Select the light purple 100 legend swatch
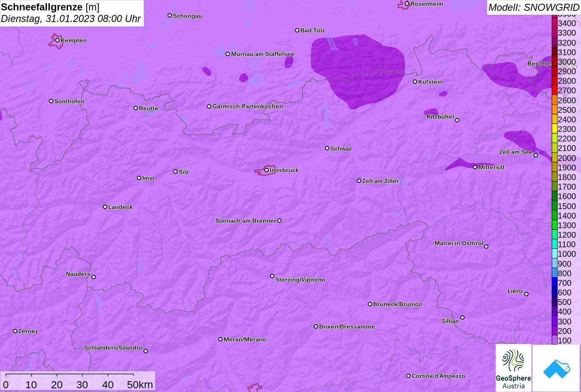This screenshot has height=392, width=581. pos(554,341)
